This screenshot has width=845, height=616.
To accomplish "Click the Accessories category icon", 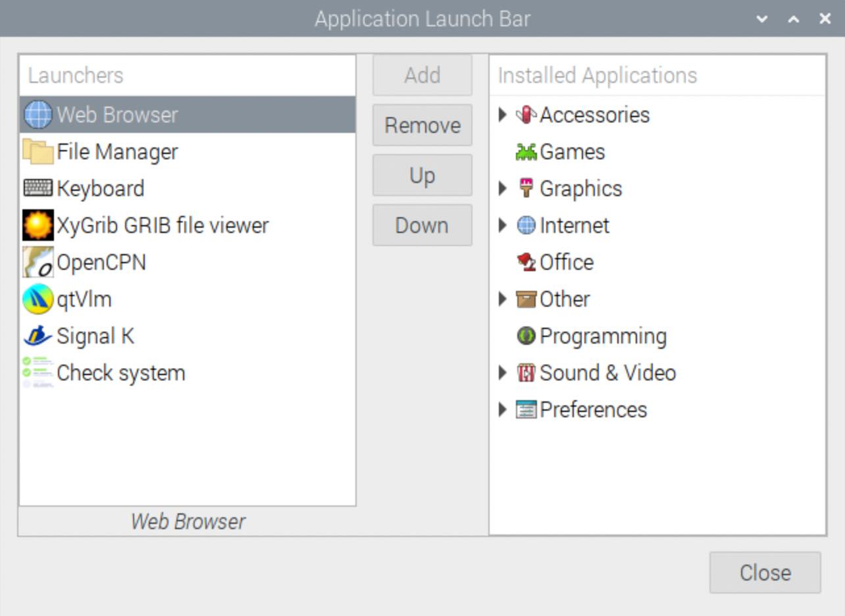I will [x=526, y=115].
